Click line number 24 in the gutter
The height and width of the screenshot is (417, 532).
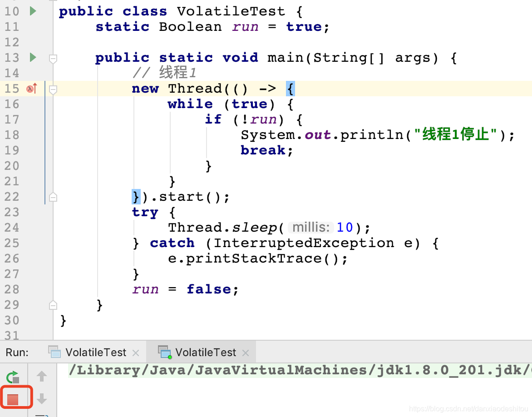tap(12, 228)
